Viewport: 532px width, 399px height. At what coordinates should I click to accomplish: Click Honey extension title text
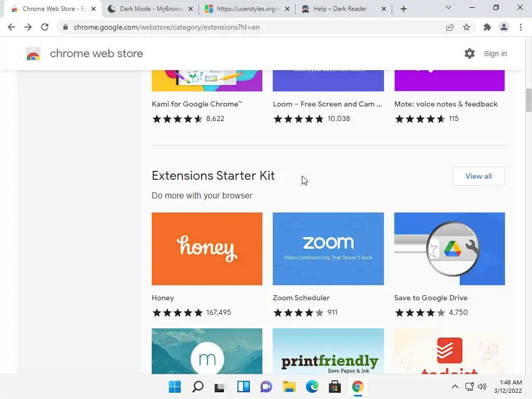coord(163,298)
